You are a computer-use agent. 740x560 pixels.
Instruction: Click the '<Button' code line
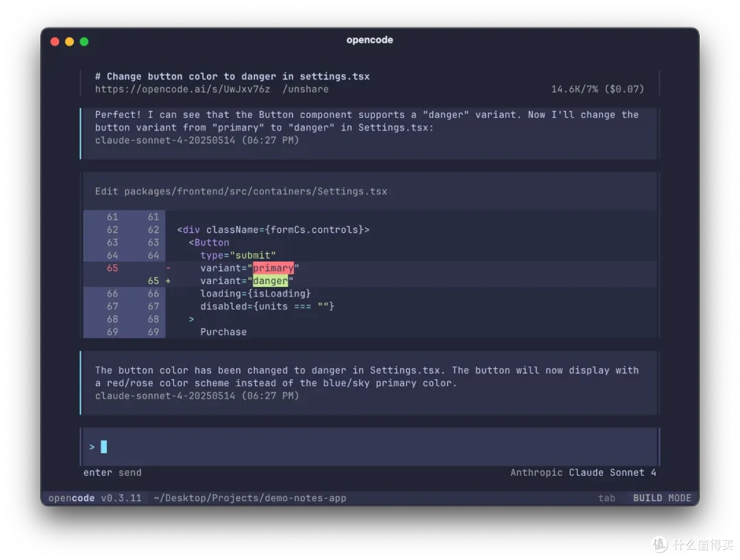[x=209, y=242]
